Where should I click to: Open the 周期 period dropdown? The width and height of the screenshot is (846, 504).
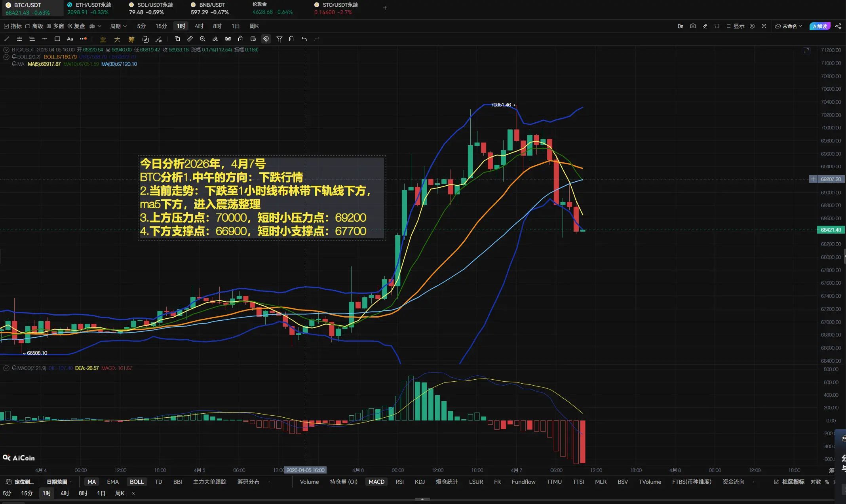[118, 26]
